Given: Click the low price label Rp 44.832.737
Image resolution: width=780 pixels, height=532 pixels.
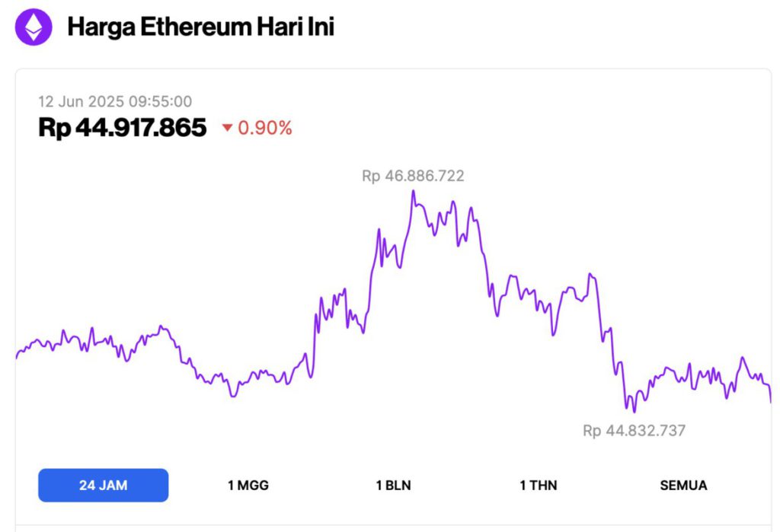Looking at the screenshot, I should [x=635, y=431].
